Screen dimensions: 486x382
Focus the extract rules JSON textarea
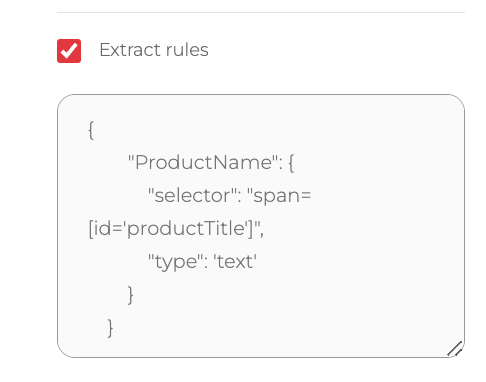pos(261,226)
